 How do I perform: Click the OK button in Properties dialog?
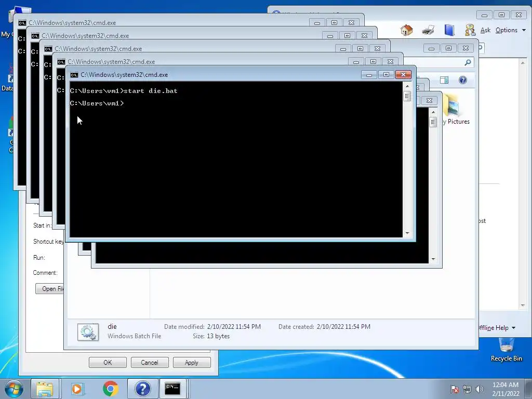pos(108,362)
